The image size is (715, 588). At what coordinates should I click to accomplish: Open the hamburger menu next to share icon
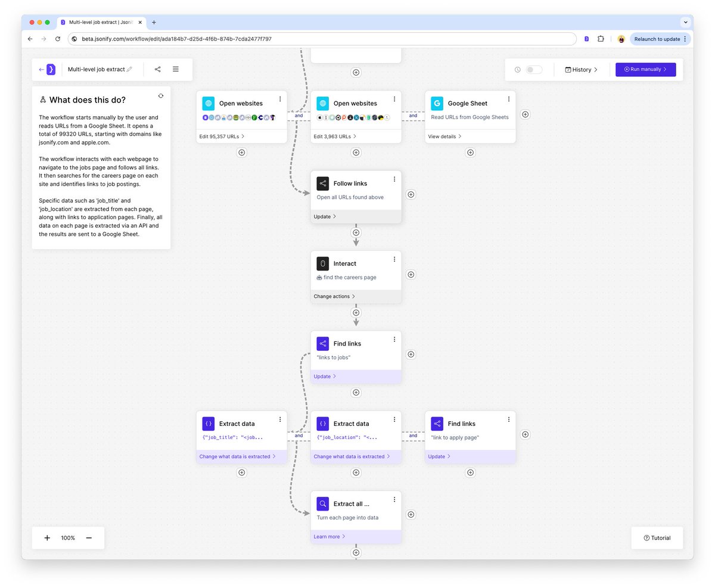click(174, 69)
